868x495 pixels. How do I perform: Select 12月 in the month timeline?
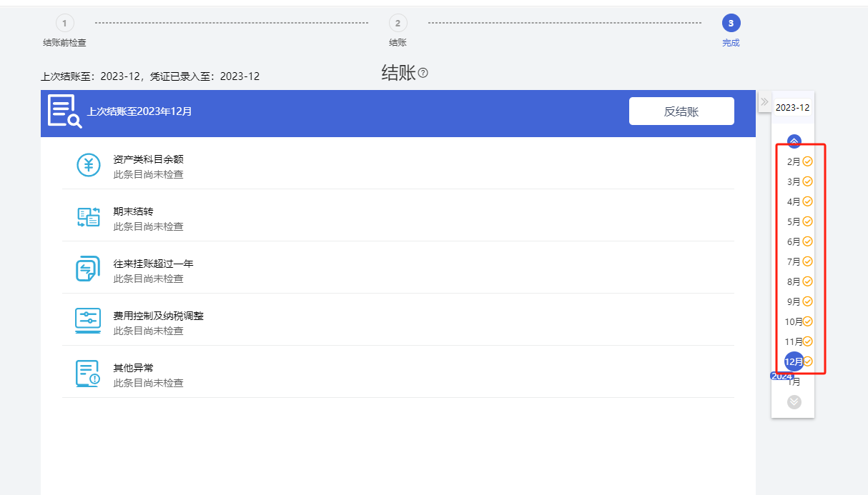[794, 361]
